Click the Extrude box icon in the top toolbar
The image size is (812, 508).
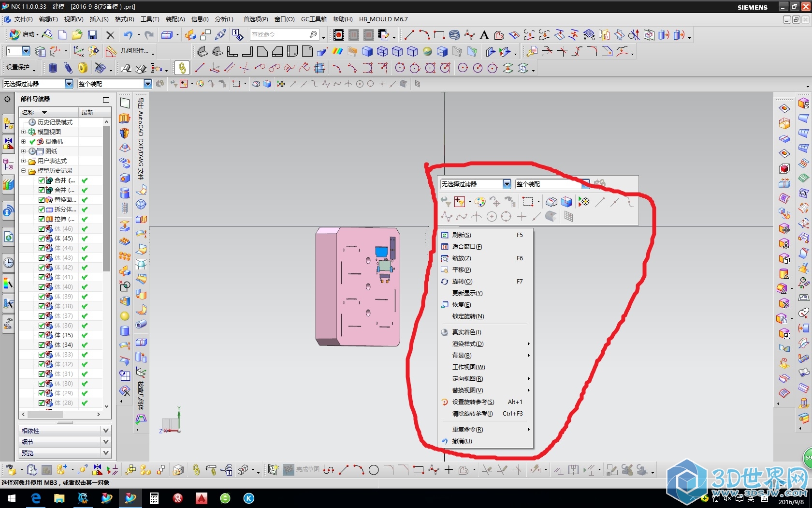167,35
